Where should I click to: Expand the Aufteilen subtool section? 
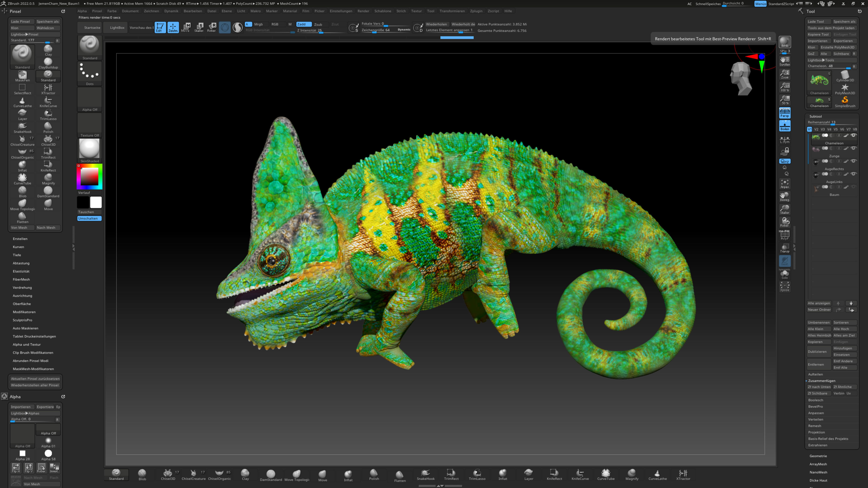point(815,375)
